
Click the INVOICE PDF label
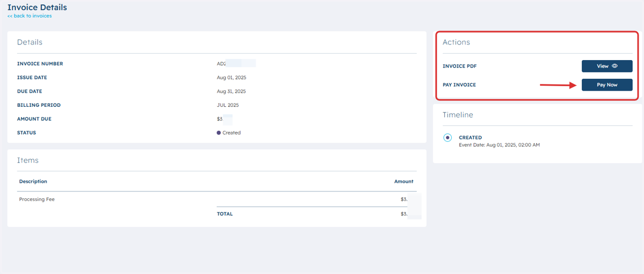click(x=459, y=66)
